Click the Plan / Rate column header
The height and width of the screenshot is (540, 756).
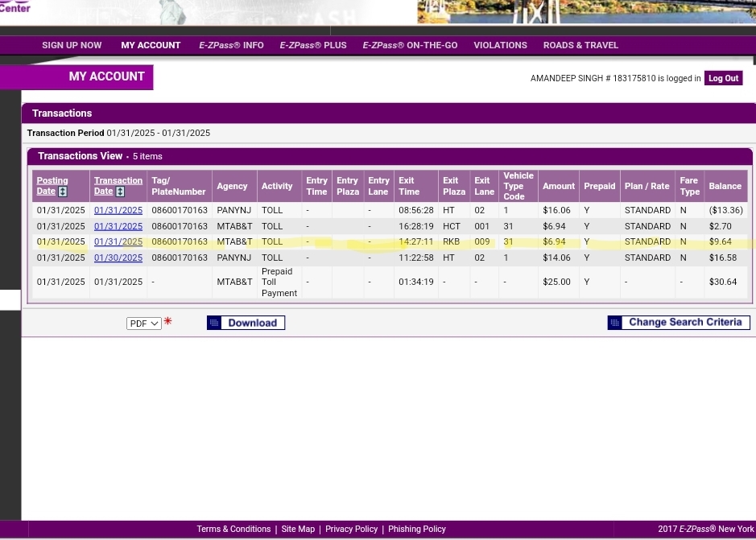(647, 186)
